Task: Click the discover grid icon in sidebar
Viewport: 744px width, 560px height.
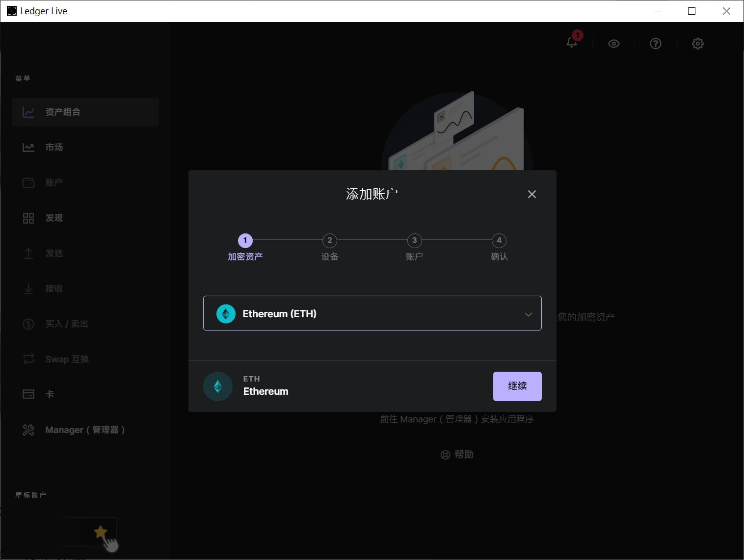Action: click(28, 218)
